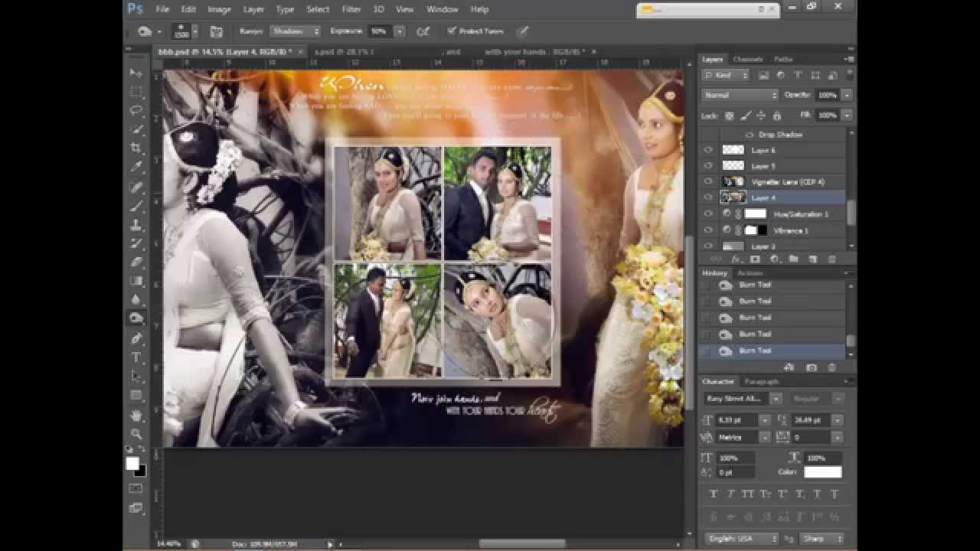The height and width of the screenshot is (551, 980).
Task: Select the Crop tool
Action: [x=136, y=148]
